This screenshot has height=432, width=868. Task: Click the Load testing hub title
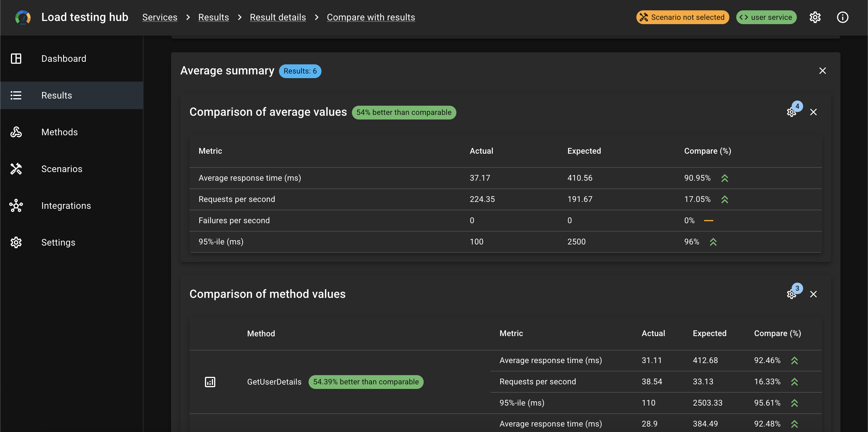[x=85, y=17]
